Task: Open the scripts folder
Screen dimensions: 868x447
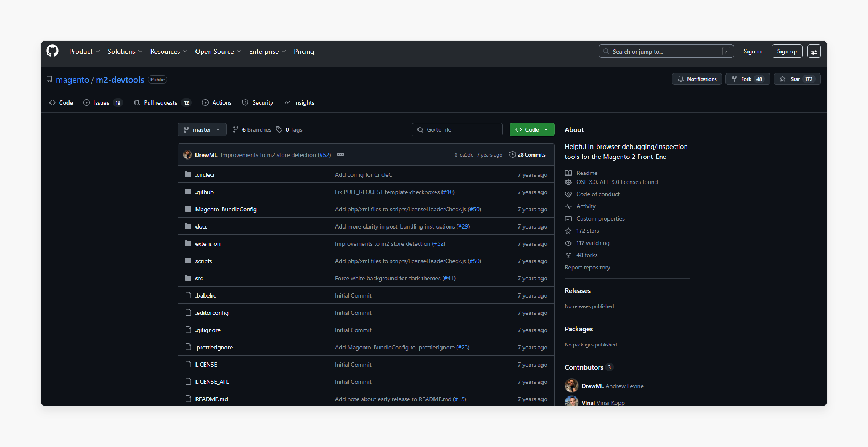Action: 203,261
